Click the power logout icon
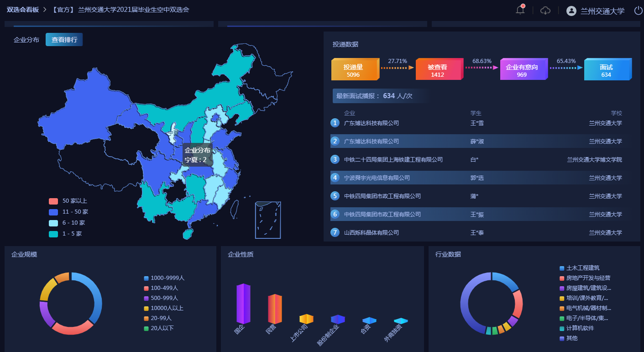644x352 pixels. tap(638, 11)
